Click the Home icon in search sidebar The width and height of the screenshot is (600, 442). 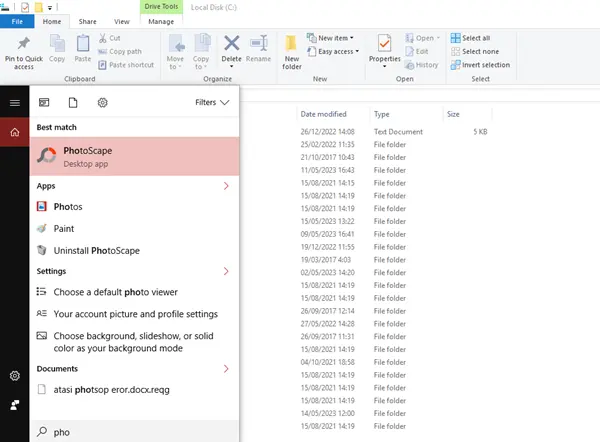(15, 132)
